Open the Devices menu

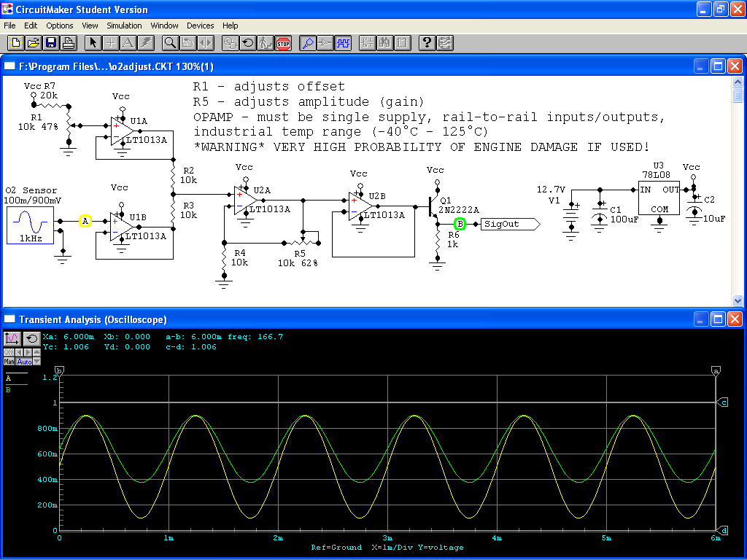click(201, 26)
